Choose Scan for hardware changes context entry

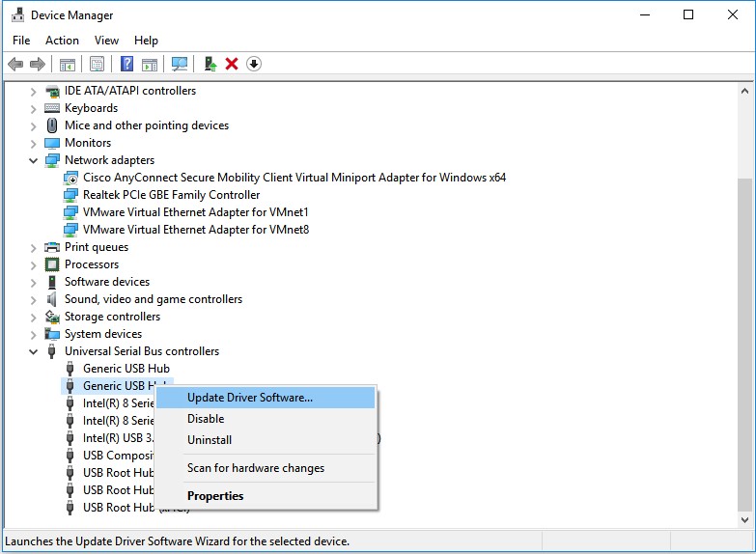coord(266,468)
